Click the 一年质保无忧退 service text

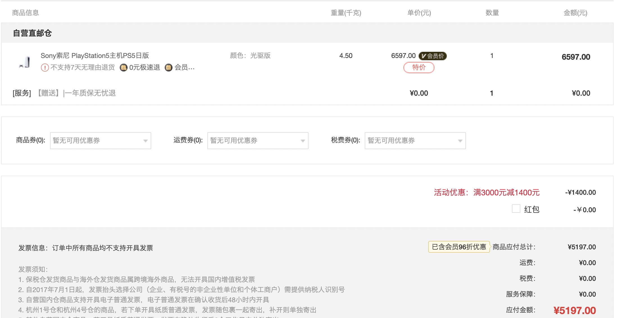tap(90, 93)
